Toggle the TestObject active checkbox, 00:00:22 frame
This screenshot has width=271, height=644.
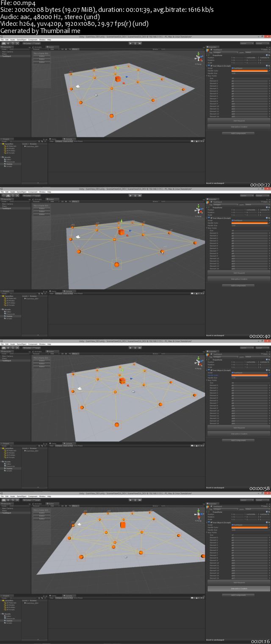tap(211, 49)
